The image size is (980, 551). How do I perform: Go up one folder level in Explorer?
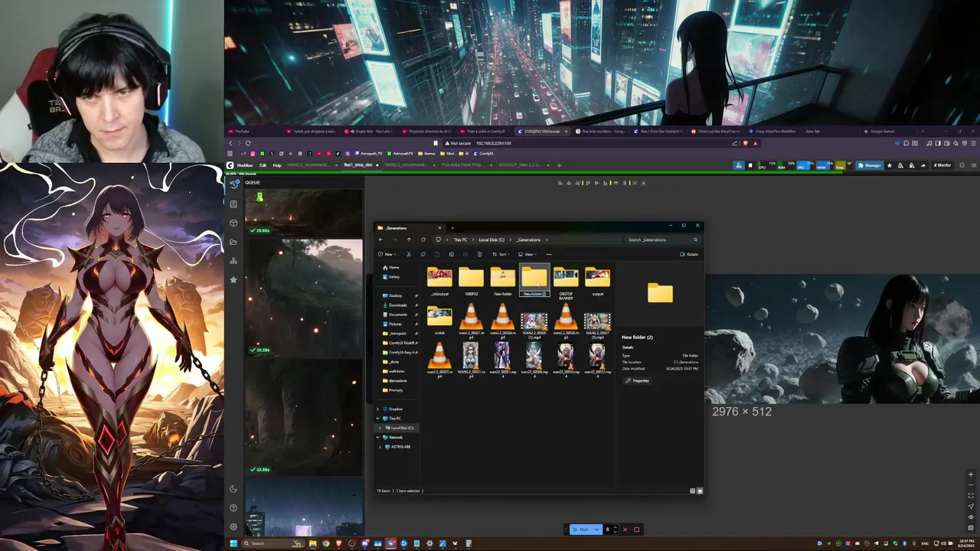[x=409, y=240]
